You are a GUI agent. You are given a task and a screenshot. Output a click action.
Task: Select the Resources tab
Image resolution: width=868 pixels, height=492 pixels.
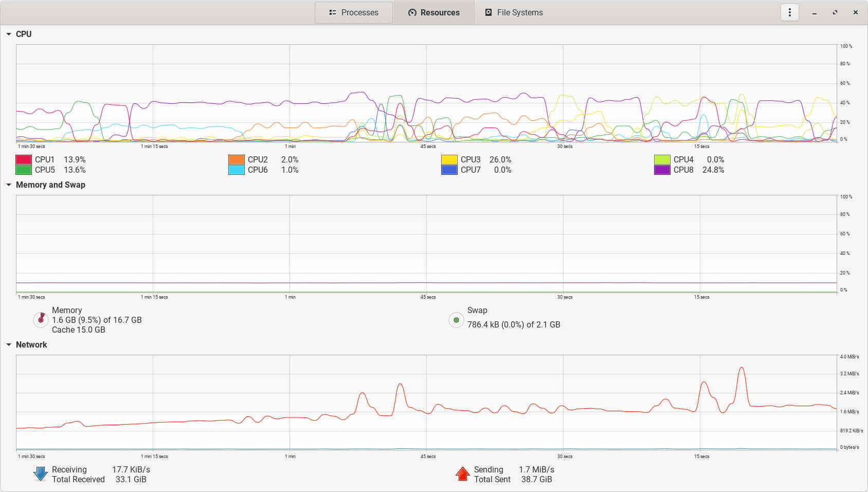click(434, 12)
